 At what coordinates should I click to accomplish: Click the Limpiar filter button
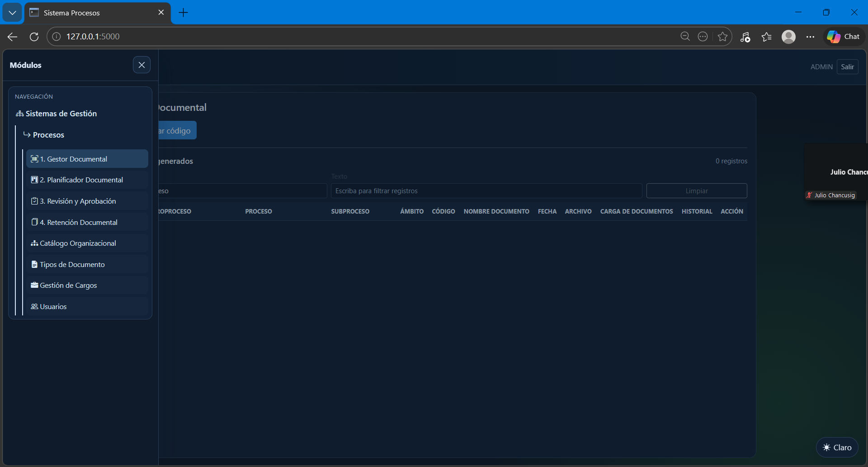click(697, 191)
